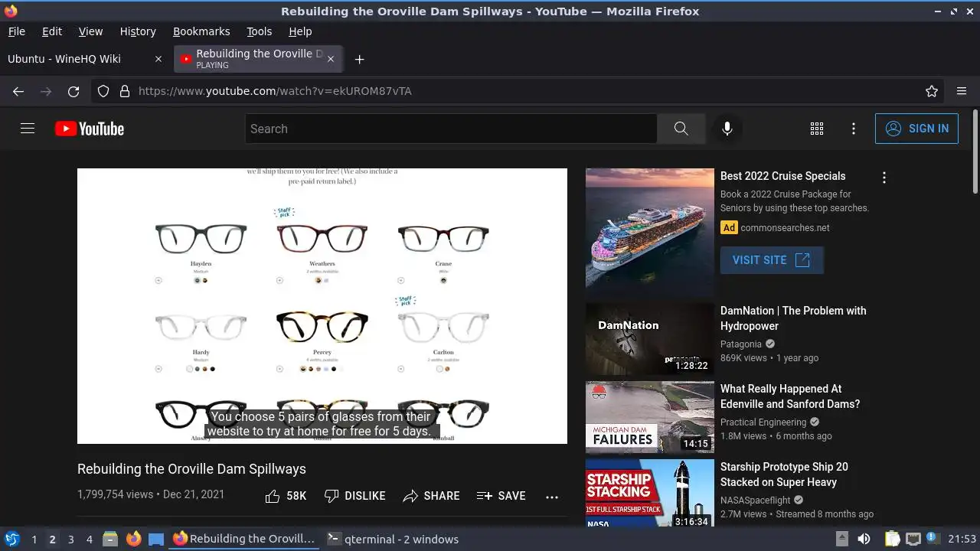This screenshot has width=980, height=551.
Task: Click the page vertical scrollbar
Action: 975,152
